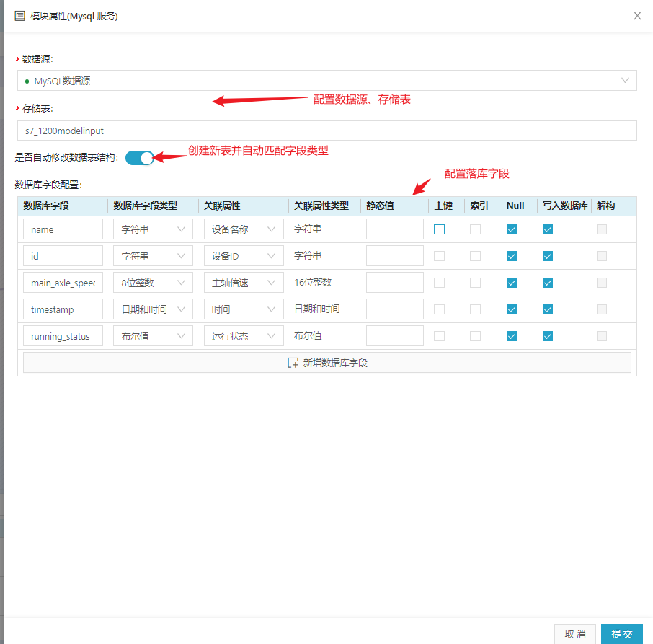Open the 8位整数 field type dropdown

tap(153, 283)
